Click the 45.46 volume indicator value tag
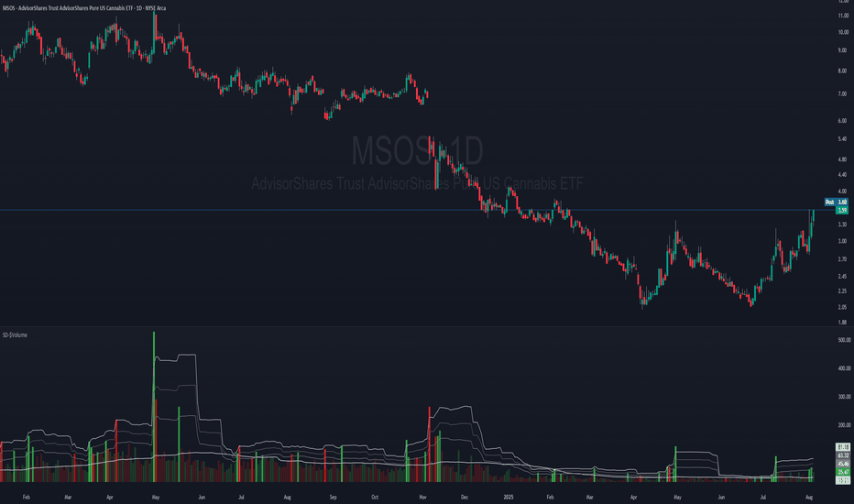Screen dimensions: 854x504 tap(843, 465)
